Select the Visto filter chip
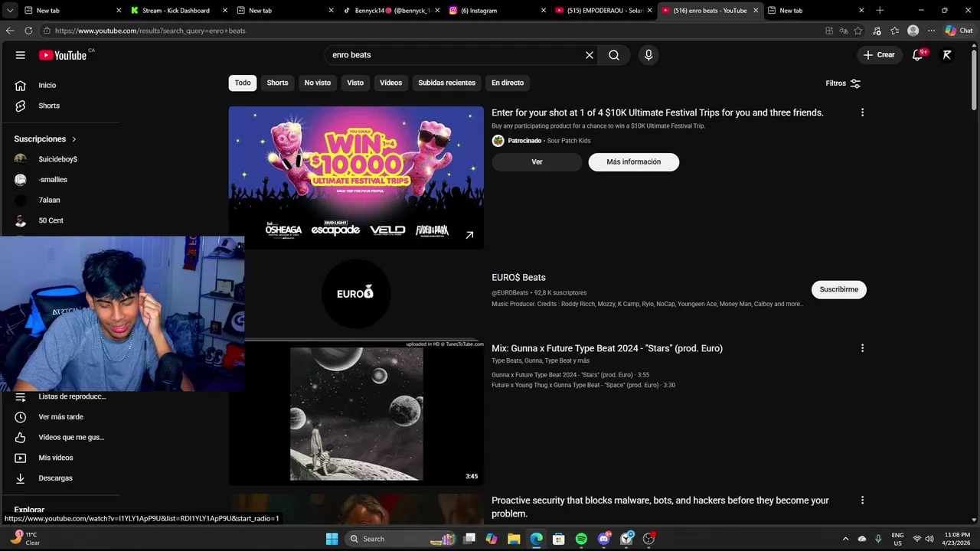This screenshot has width=980, height=551. (355, 83)
